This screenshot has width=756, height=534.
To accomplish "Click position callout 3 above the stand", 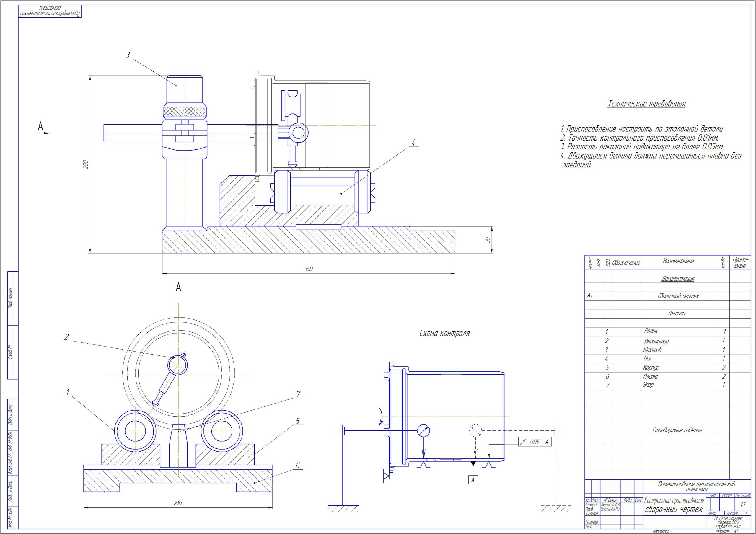I will pyautogui.click(x=128, y=55).
